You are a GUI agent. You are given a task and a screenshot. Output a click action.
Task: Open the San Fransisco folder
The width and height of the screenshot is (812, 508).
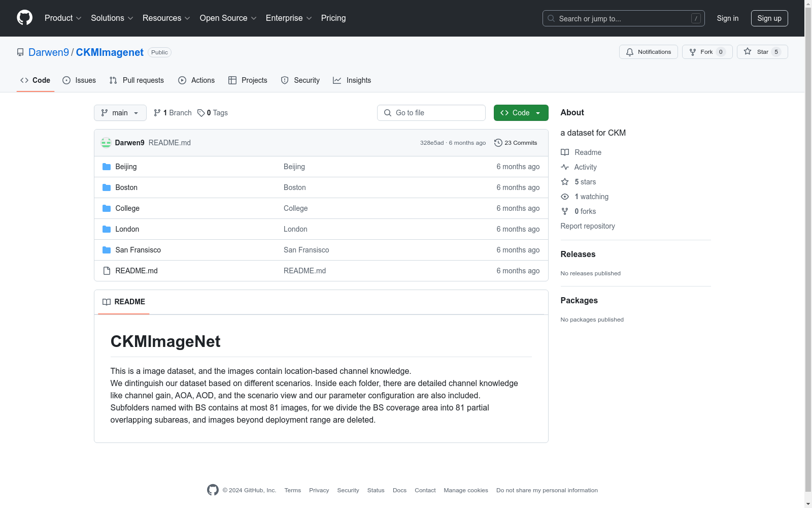138,250
